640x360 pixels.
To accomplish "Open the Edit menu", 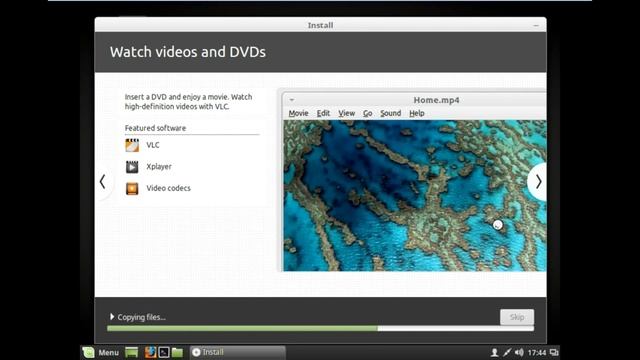I will click(323, 113).
